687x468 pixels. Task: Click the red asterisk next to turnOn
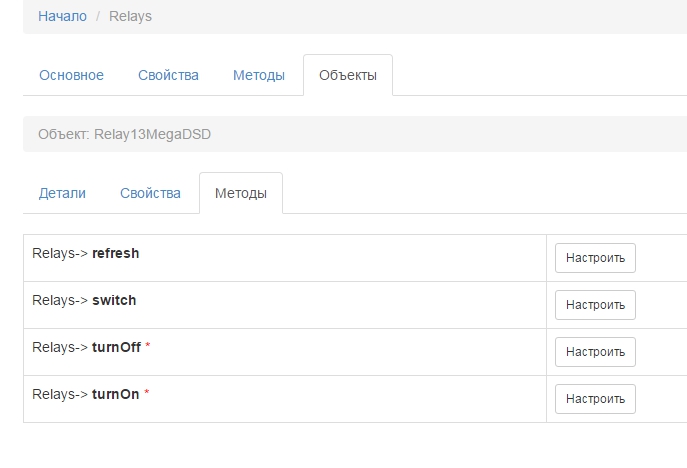147,394
